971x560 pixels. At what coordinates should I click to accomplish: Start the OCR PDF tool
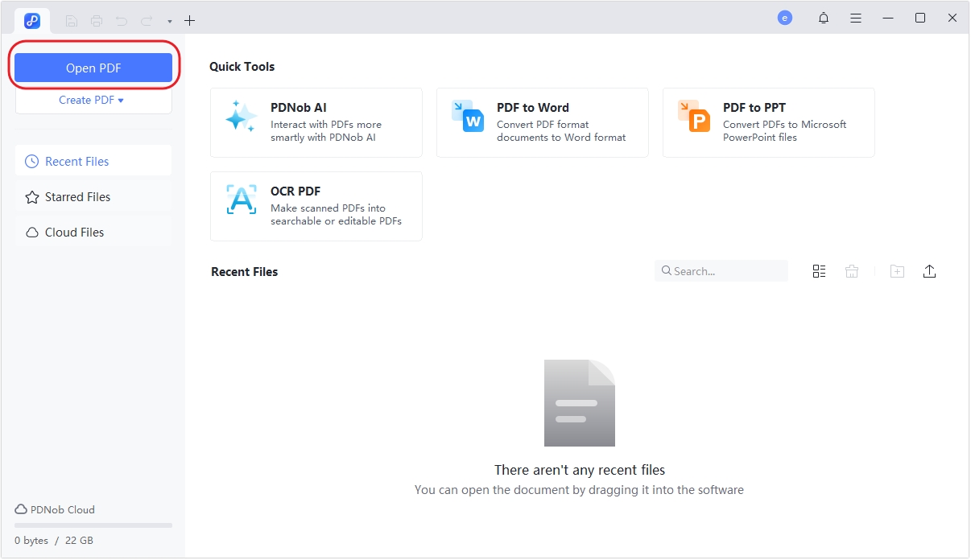(316, 206)
